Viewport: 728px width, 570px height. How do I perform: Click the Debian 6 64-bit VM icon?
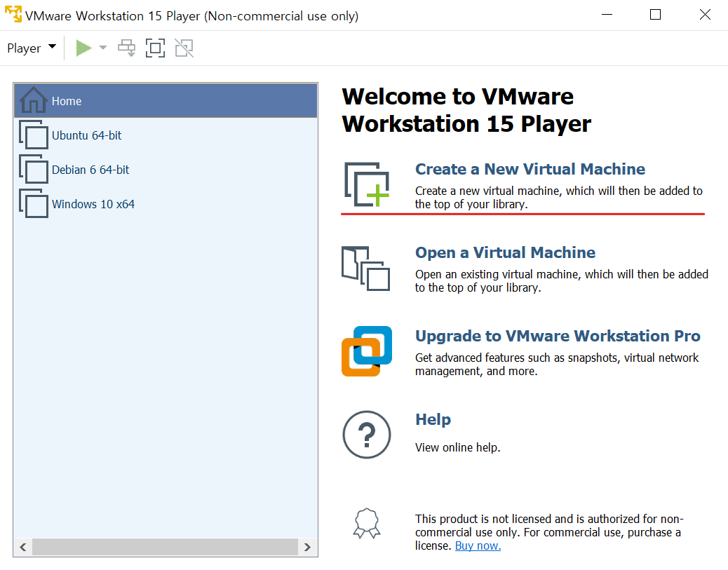(x=34, y=170)
